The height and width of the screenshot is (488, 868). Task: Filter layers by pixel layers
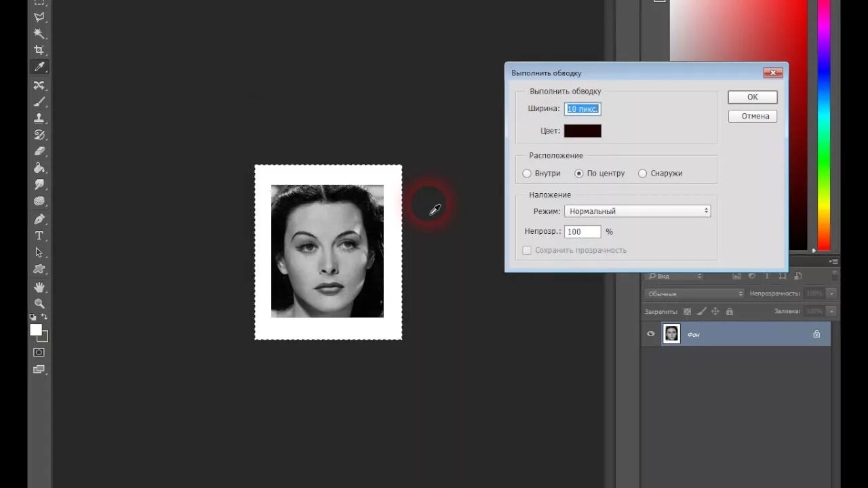point(736,276)
